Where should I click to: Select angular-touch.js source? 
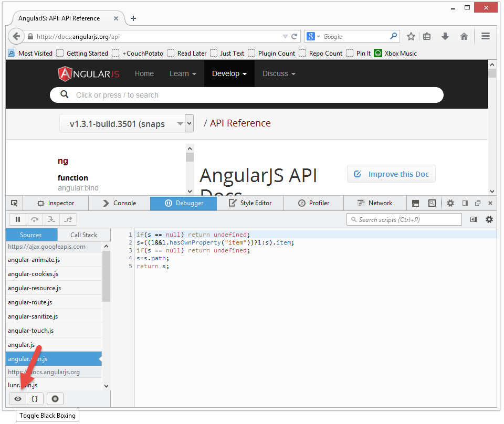pos(54,330)
